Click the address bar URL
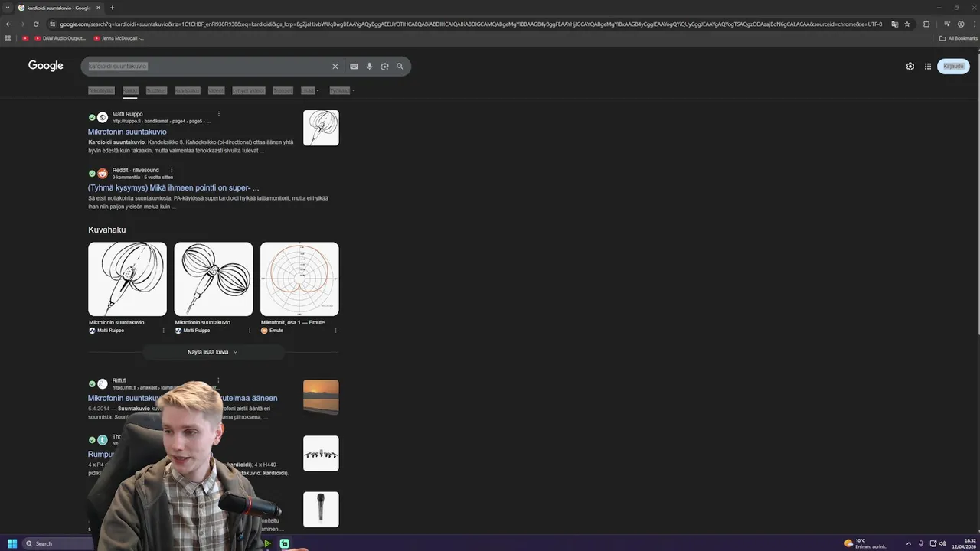980x551 pixels. click(x=471, y=24)
